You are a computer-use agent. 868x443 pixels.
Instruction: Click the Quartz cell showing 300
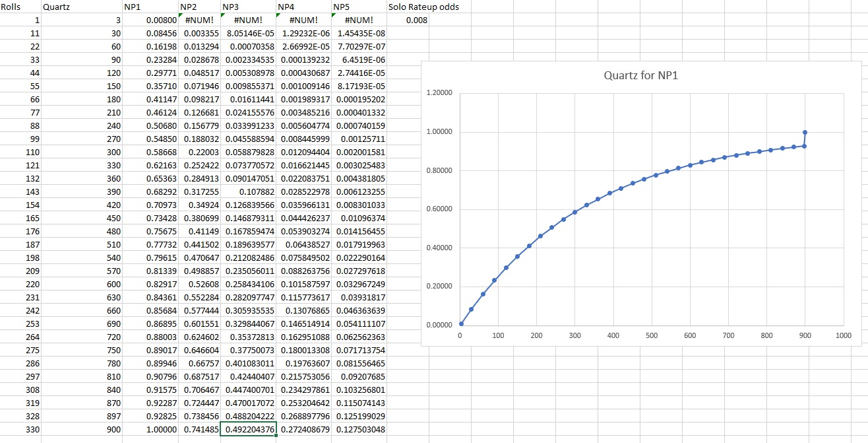[82, 152]
